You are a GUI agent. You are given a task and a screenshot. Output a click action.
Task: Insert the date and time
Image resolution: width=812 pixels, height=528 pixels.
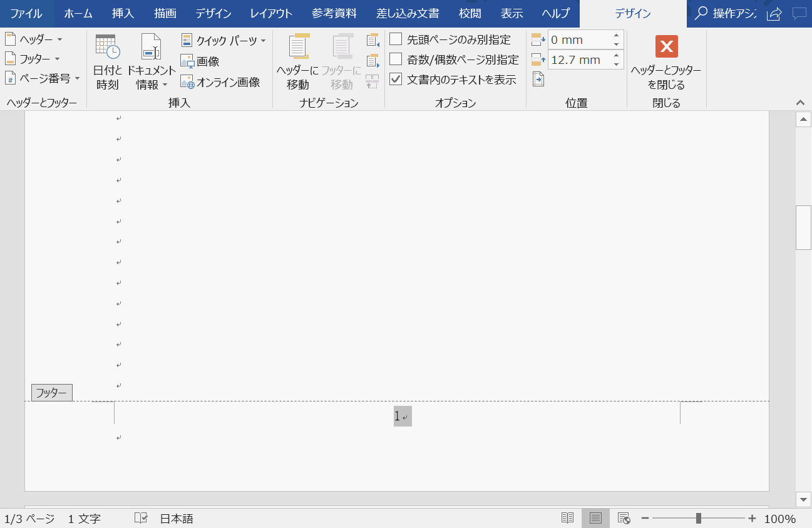pos(106,61)
